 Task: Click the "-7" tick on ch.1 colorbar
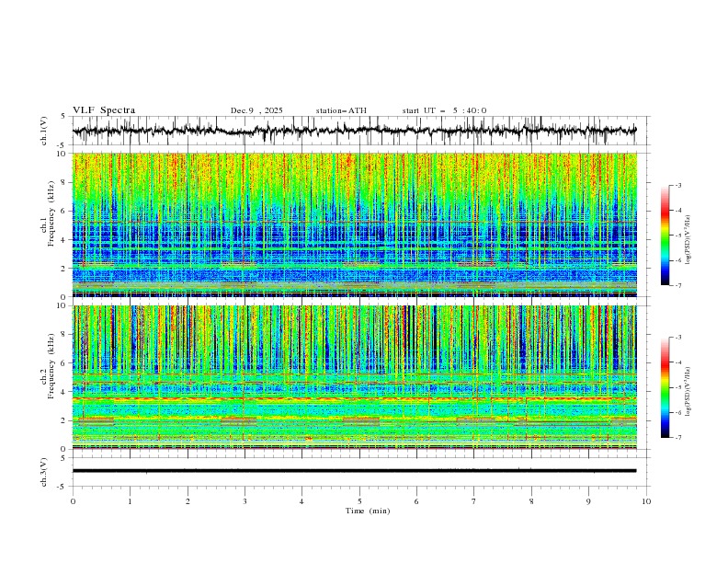click(677, 285)
